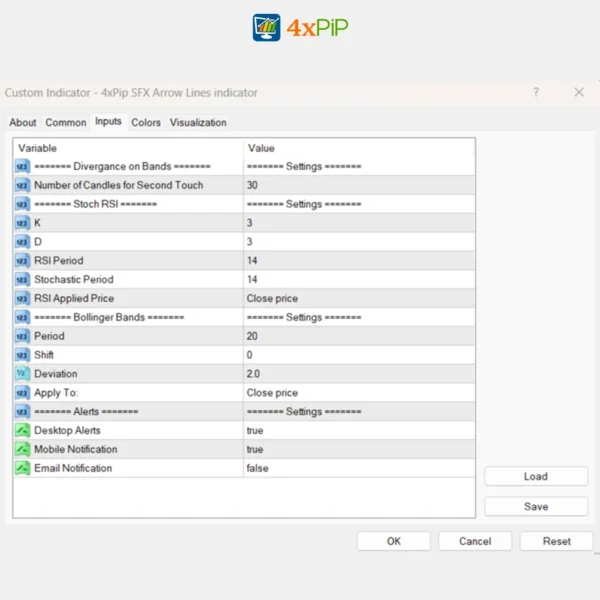Click the Load button

536,477
